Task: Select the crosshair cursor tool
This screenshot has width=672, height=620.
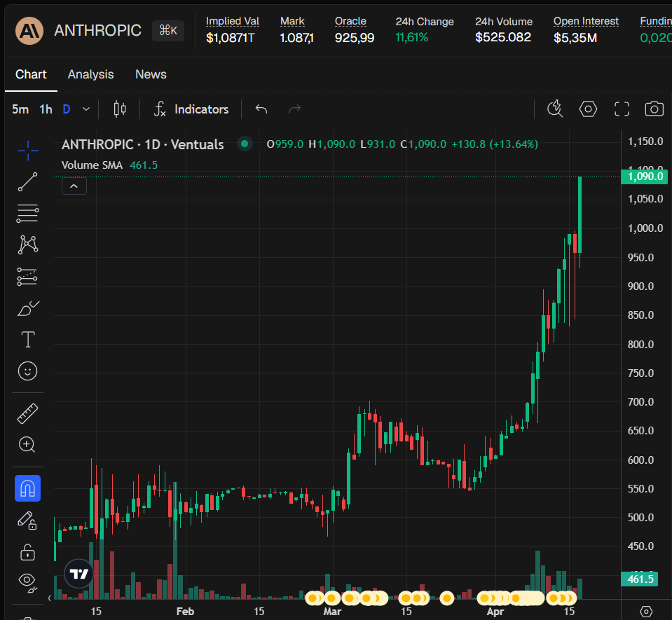Action: (27, 150)
